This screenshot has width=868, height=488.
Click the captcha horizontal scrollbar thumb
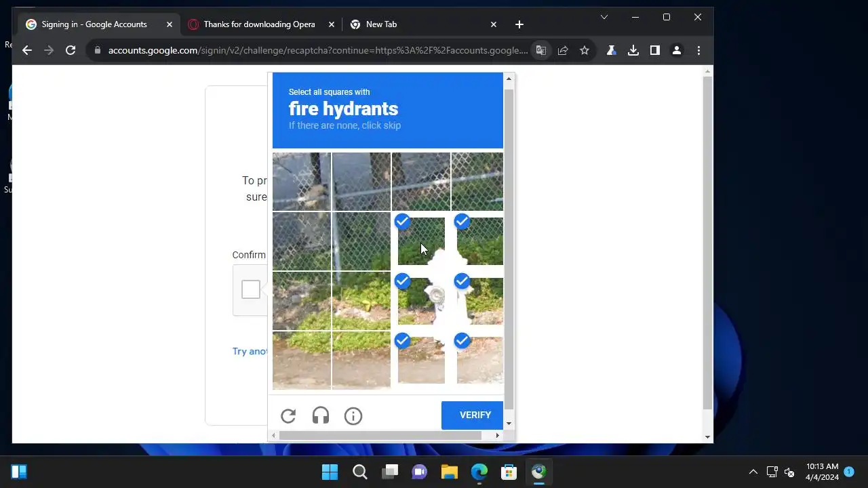[380, 435]
